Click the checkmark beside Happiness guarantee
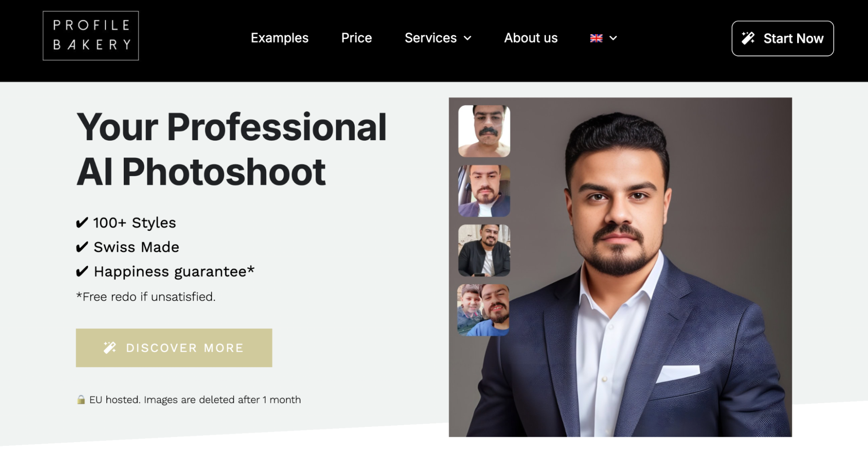868x459 pixels. click(82, 272)
